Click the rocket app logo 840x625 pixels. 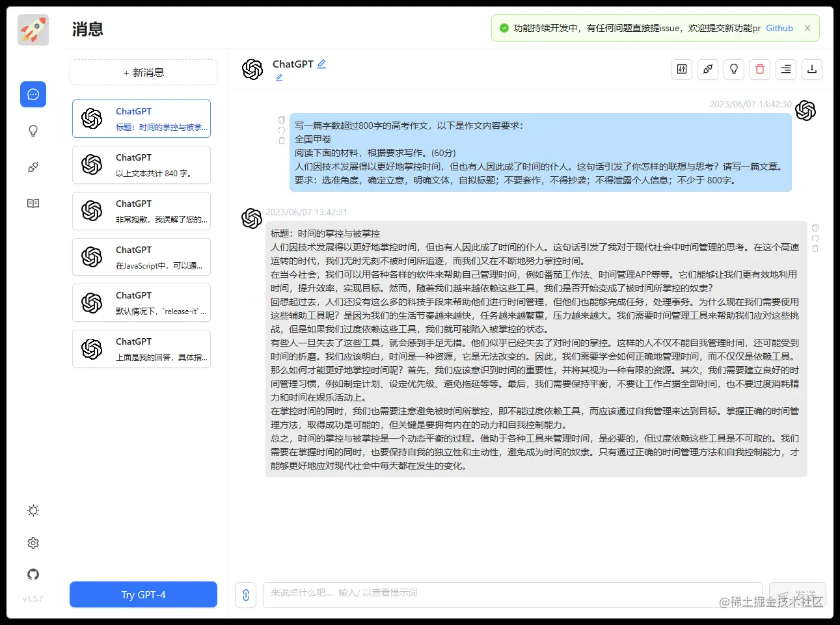coord(33,29)
